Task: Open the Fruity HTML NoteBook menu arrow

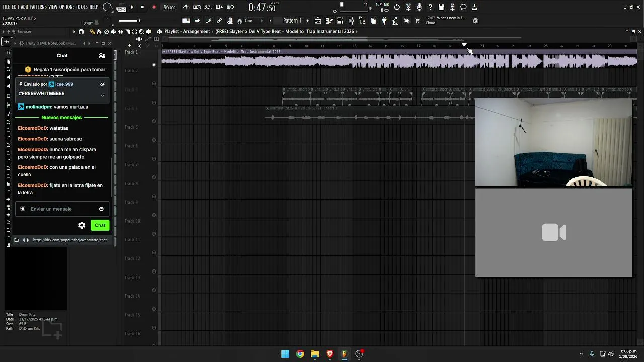Action: coord(15,43)
